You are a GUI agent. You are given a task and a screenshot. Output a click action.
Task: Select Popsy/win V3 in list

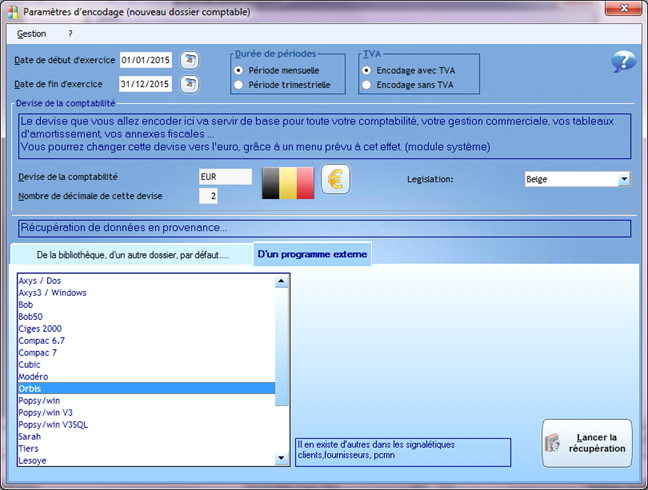(147, 412)
